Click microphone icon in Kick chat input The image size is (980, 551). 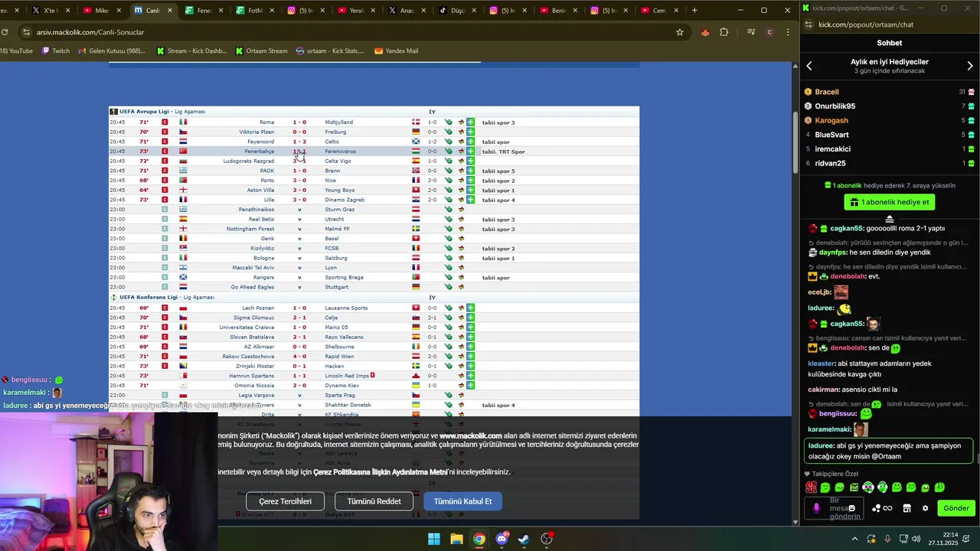point(816,508)
